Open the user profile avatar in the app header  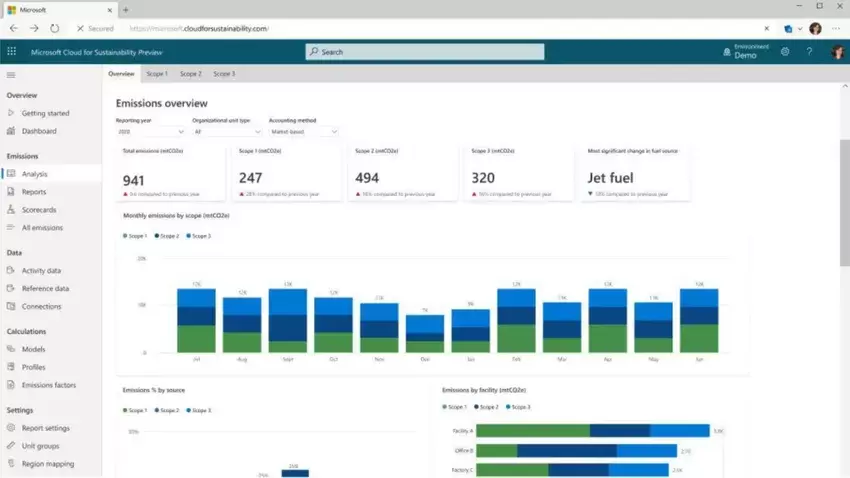pyautogui.click(x=838, y=52)
